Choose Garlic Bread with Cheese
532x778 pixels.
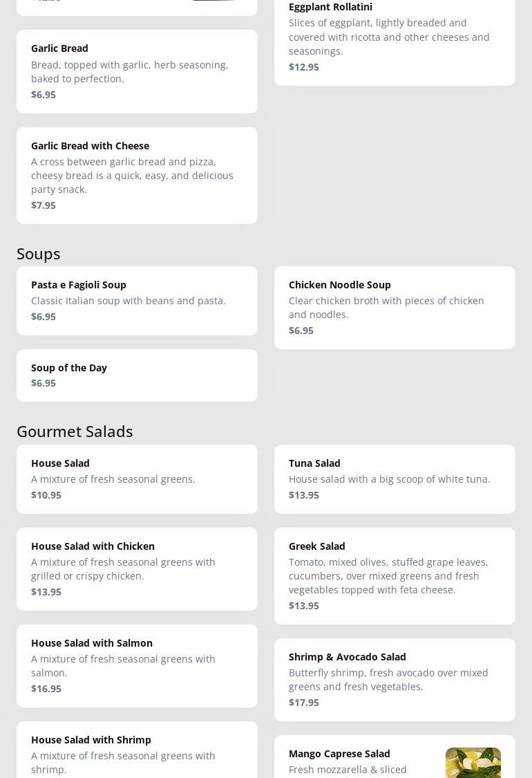(x=137, y=175)
